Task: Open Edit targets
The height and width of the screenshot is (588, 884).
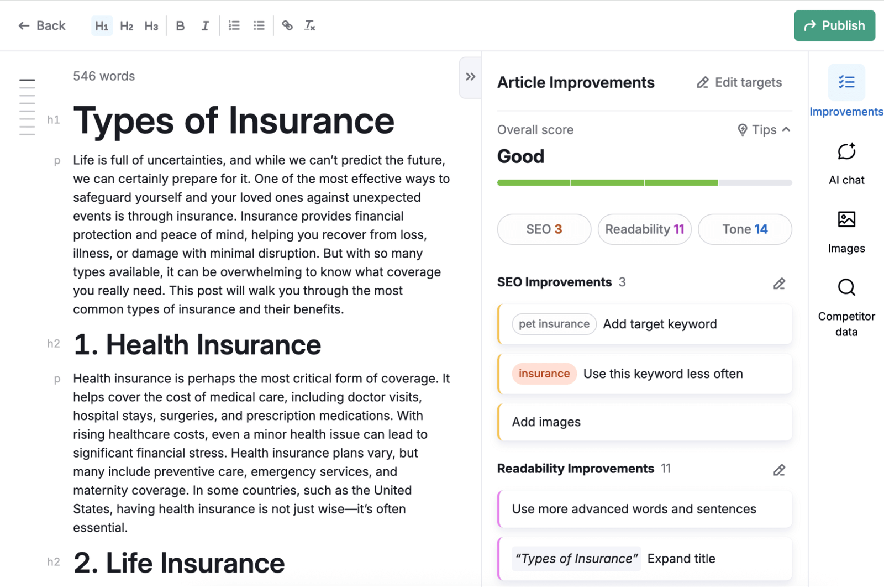Action: coord(739,82)
